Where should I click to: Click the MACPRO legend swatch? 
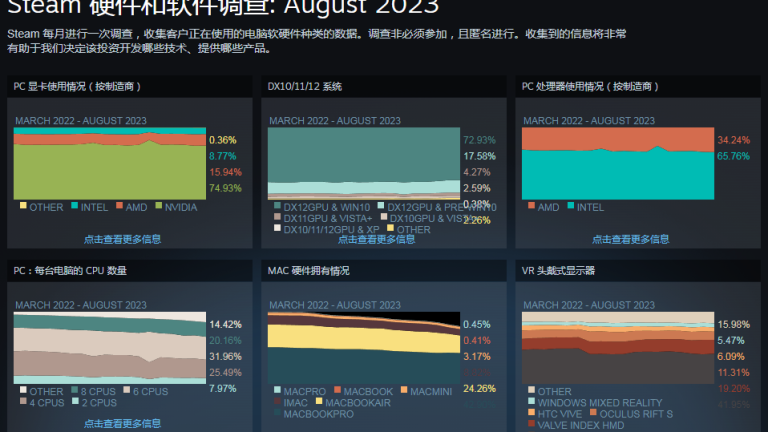point(277,389)
